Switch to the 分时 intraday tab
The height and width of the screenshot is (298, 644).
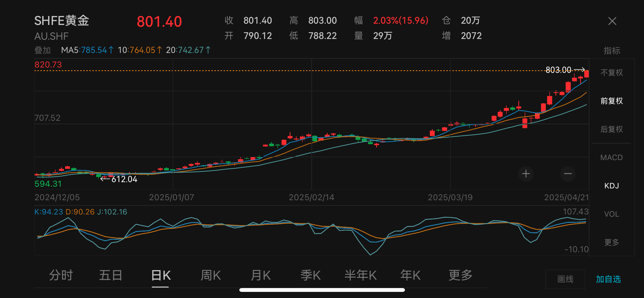(x=61, y=275)
